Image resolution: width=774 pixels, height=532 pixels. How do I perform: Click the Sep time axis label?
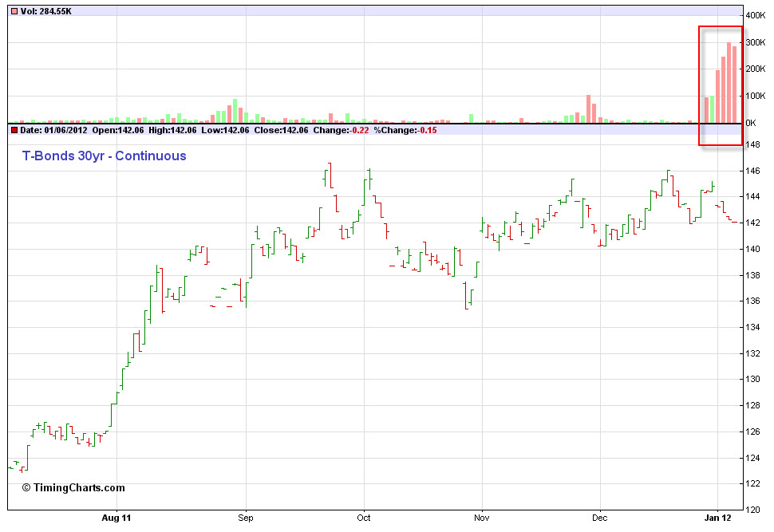pyautogui.click(x=245, y=517)
